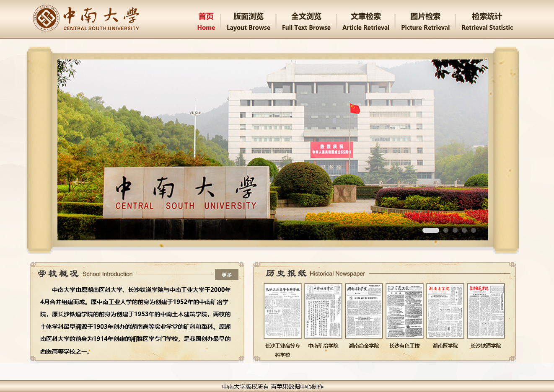Open 检索统计 Retrieval Statistic
The height and width of the screenshot is (392, 554).
point(487,22)
